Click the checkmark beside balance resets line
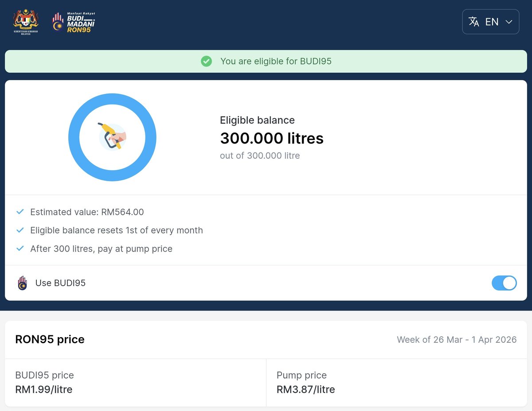The height and width of the screenshot is (411, 532). (x=20, y=230)
